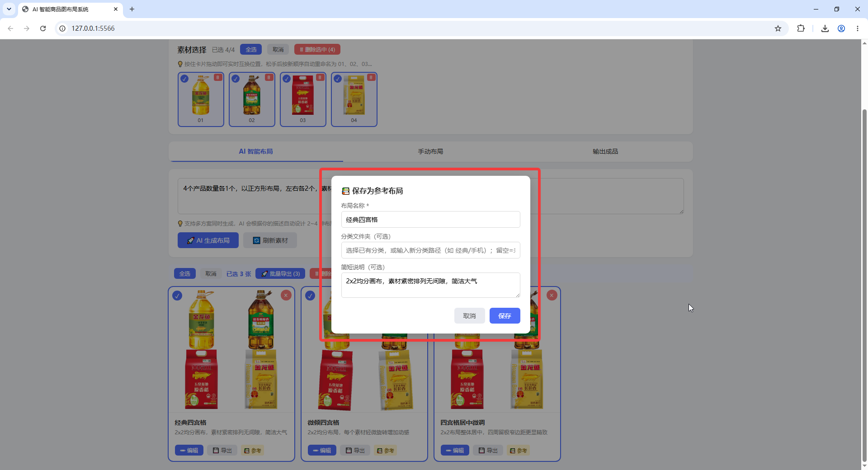Open the browser profile menu
868x470 pixels.
click(x=841, y=28)
